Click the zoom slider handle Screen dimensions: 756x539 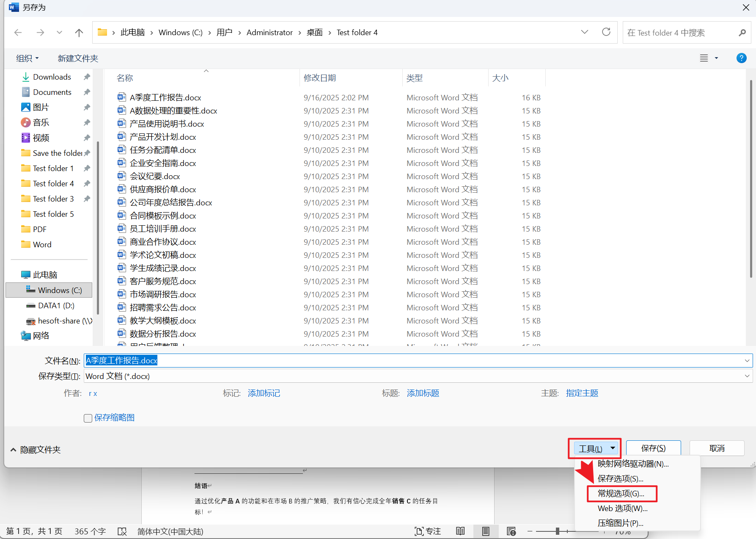[557, 531]
